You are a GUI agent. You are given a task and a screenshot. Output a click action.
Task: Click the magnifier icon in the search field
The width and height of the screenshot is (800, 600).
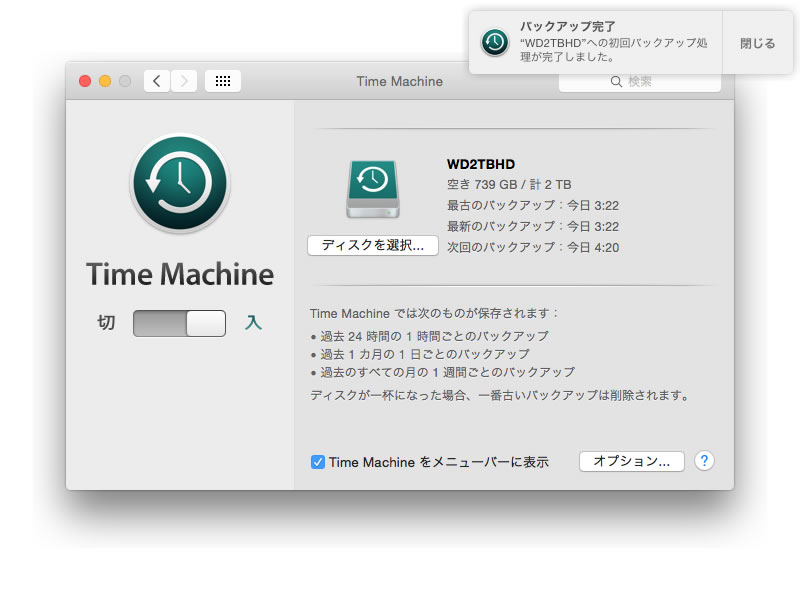(616, 82)
